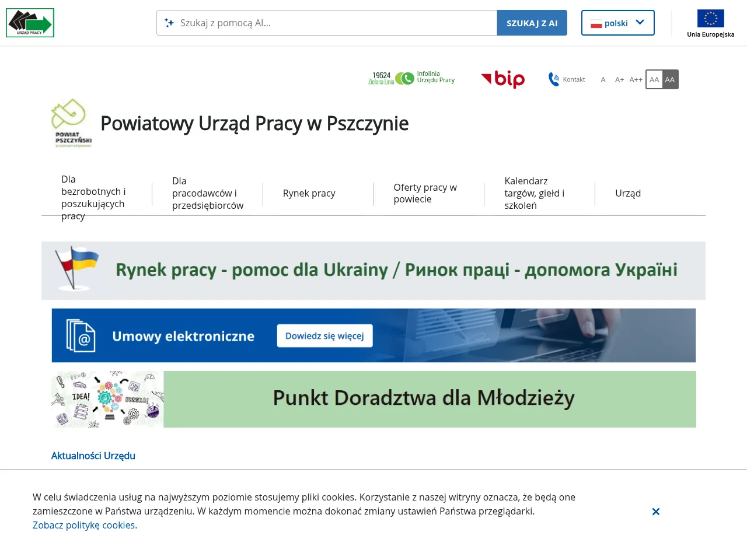Open the polski language dropdown
747x560 pixels.
click(x=617, y=23)
